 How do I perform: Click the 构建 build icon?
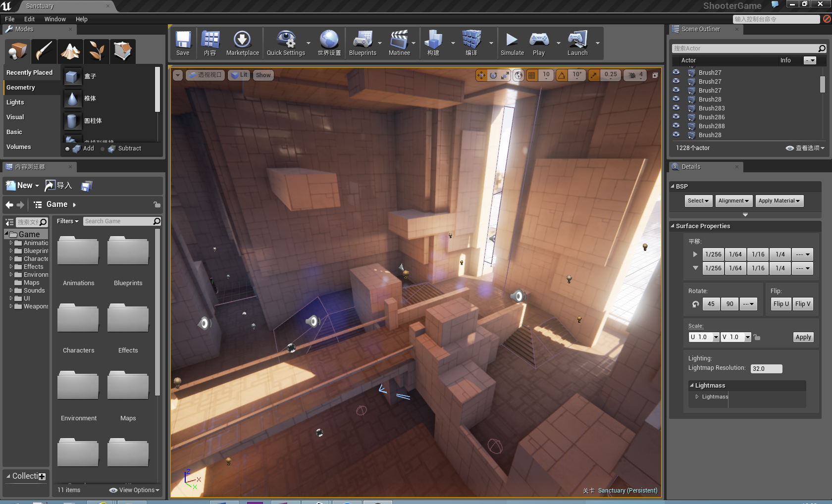tap(433, 43)
